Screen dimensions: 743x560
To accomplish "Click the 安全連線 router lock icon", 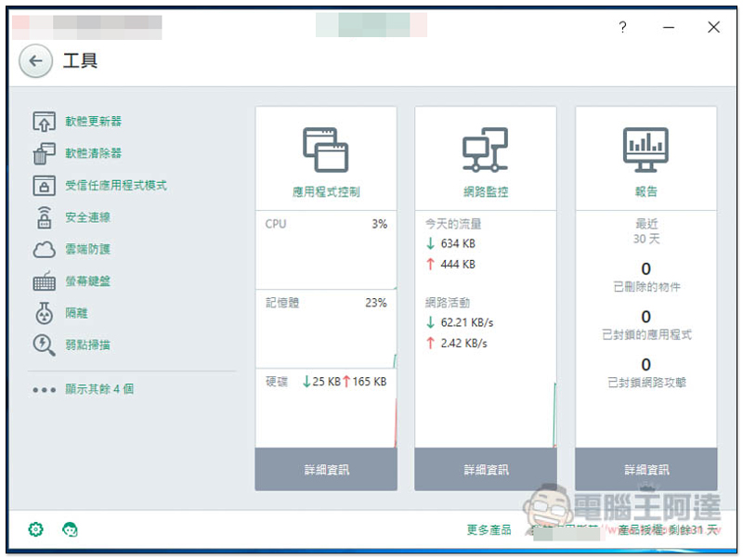I will tap(44, 217).
